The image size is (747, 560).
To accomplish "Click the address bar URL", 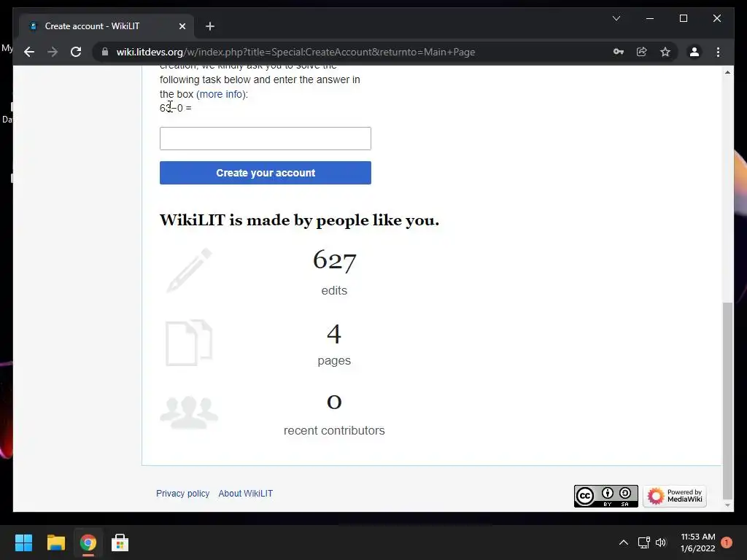I will coord(295,52).
